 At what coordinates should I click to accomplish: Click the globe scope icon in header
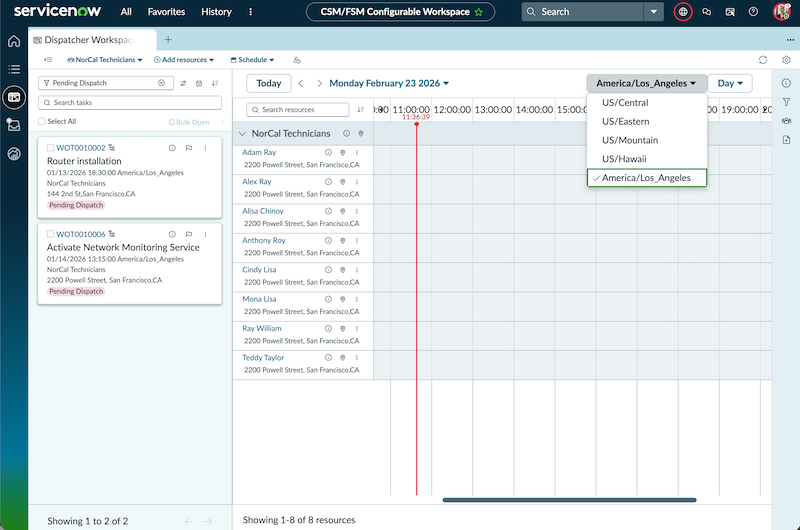tap(683, 12)
